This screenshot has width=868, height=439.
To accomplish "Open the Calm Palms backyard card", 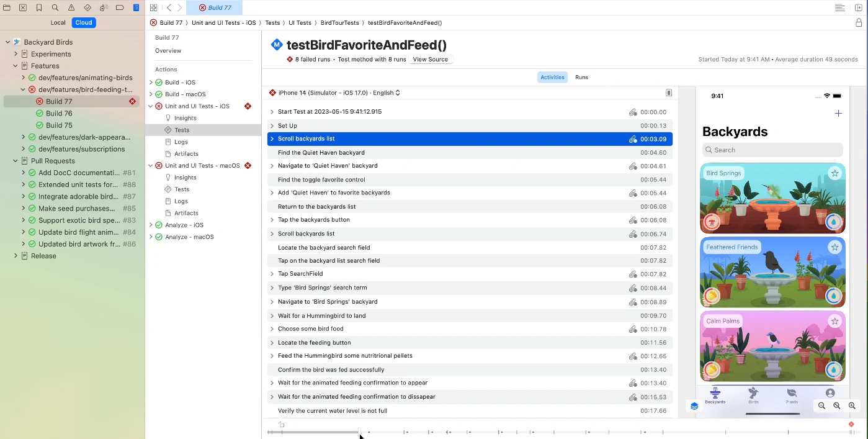I will [x=772, y=346].
